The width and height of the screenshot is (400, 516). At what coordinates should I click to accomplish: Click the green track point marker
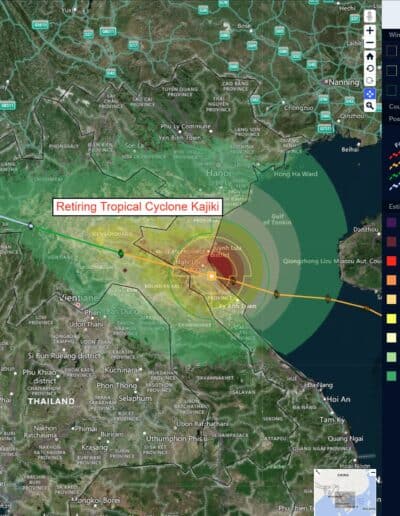coord(121,254)
